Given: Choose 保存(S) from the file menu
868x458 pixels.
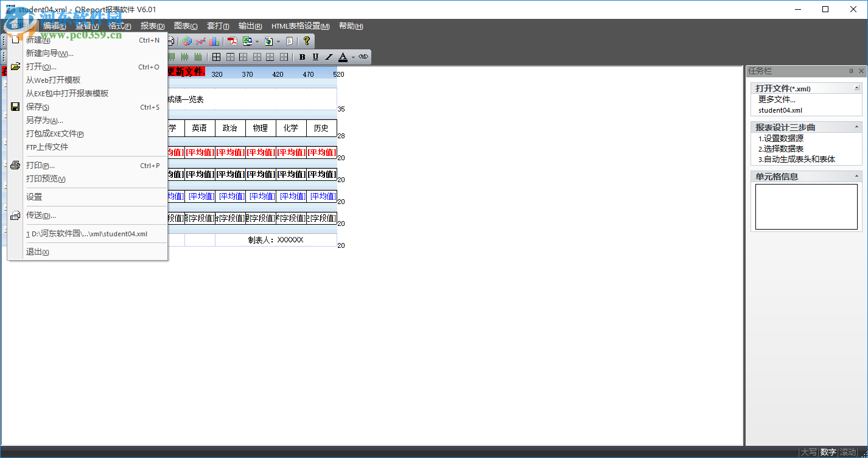Looking at the screenshot, I should [x=87, y=107].
